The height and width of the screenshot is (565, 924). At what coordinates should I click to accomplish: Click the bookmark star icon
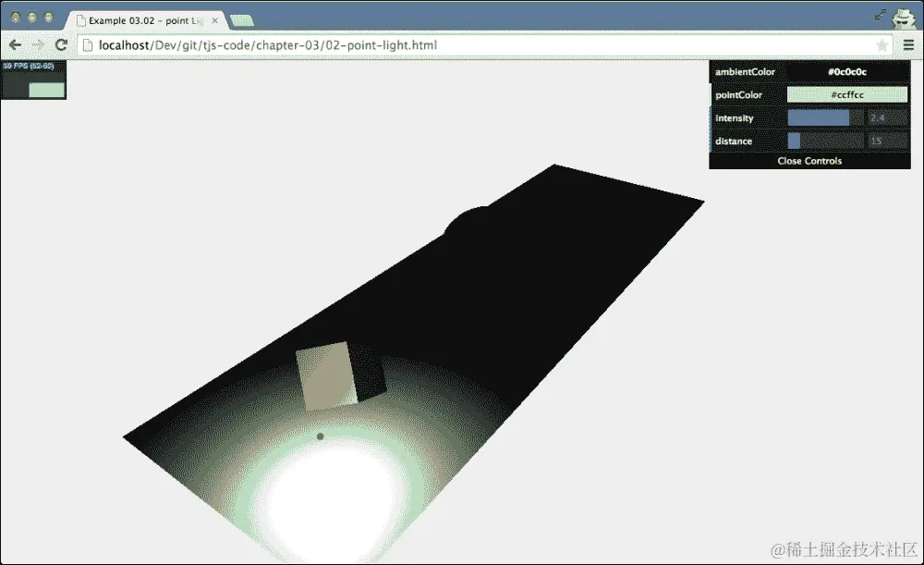[882, 44]
